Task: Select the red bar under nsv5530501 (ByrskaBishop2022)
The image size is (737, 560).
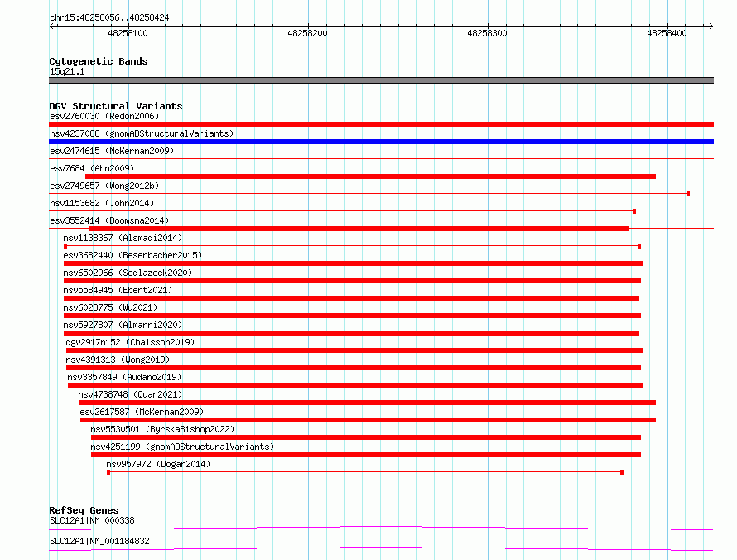Action: tap(366, 437)
